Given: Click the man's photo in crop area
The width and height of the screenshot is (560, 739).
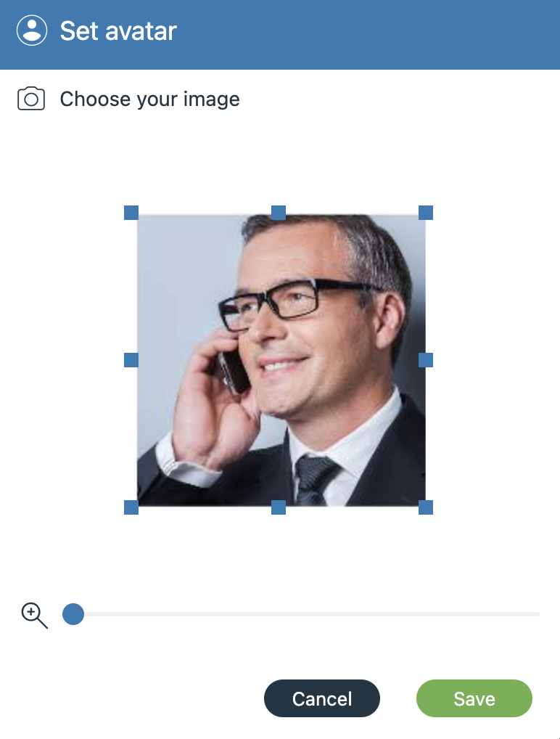Looking at the screenshot, I should tap(281, 361).
